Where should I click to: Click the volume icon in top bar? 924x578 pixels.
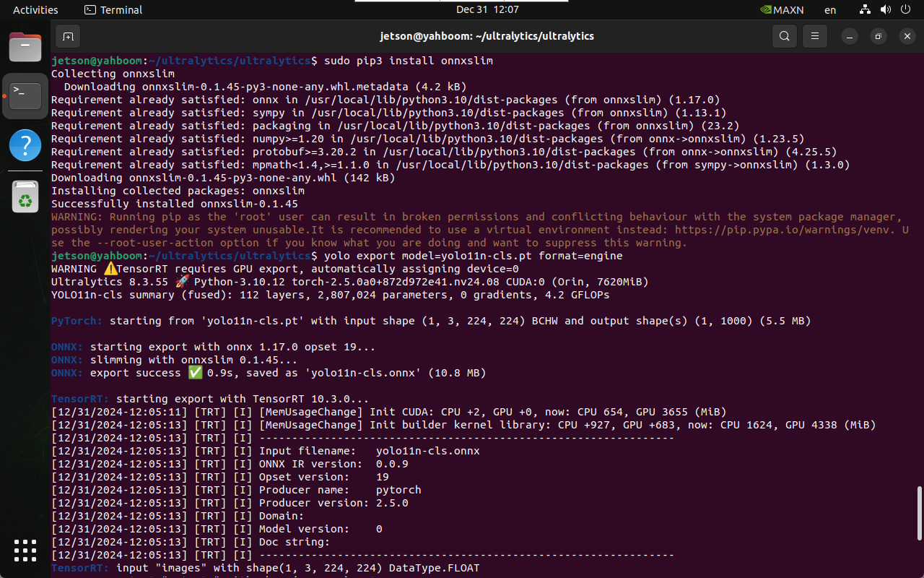(x=885, y=10)
